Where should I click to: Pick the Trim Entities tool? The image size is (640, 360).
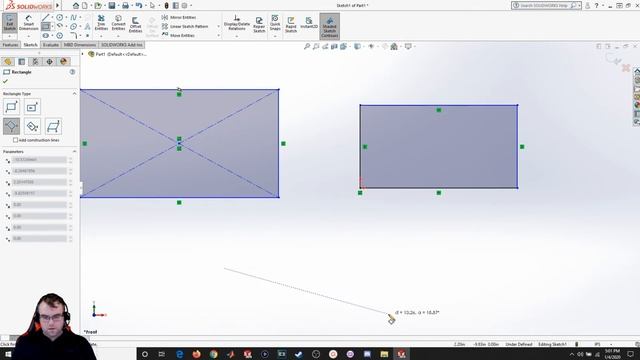101,23
